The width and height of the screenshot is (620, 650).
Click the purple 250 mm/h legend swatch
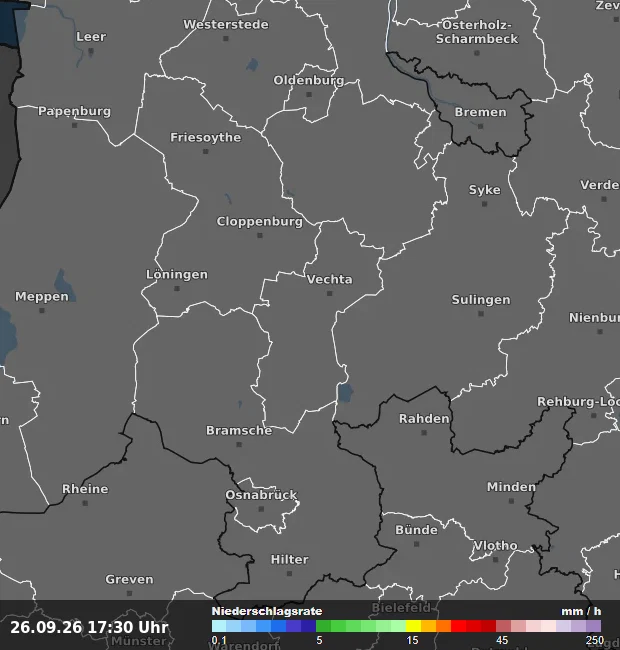pyautogui.click(x=593, y=626)
